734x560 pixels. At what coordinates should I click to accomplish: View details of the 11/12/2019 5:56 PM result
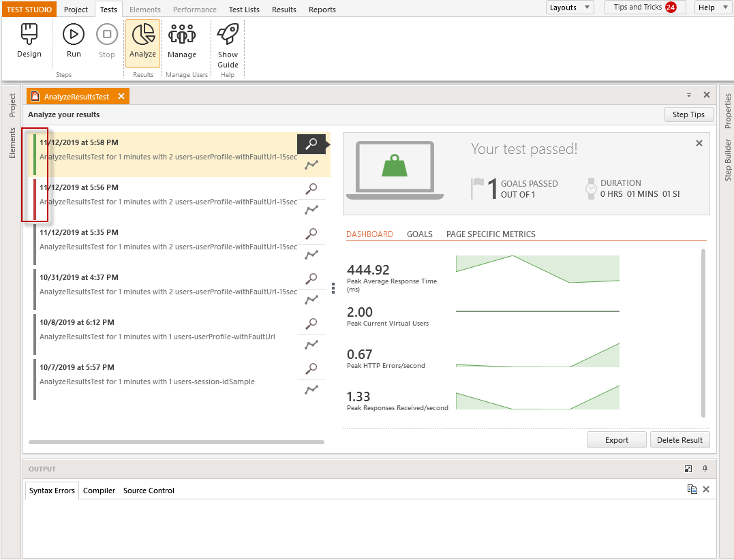pyautogui.click(x=311, y=189)
